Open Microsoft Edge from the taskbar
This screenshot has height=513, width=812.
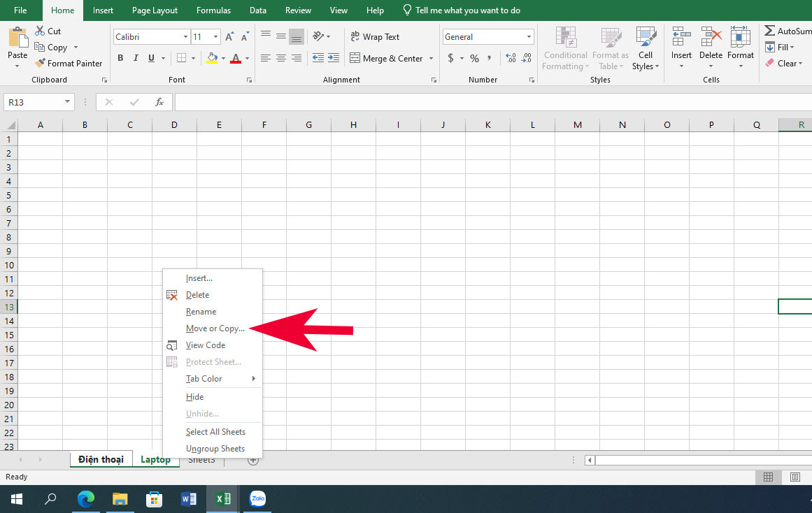(x=86, y=499)
